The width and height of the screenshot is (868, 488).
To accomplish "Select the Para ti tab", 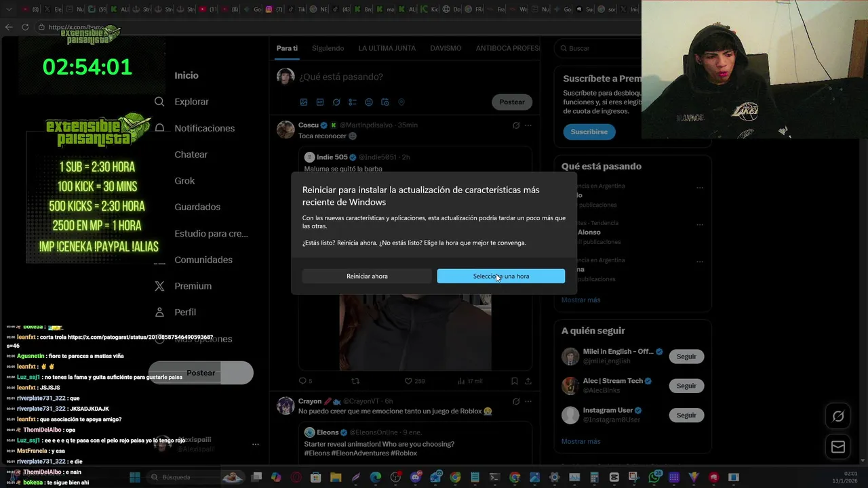I will point(287,48).
